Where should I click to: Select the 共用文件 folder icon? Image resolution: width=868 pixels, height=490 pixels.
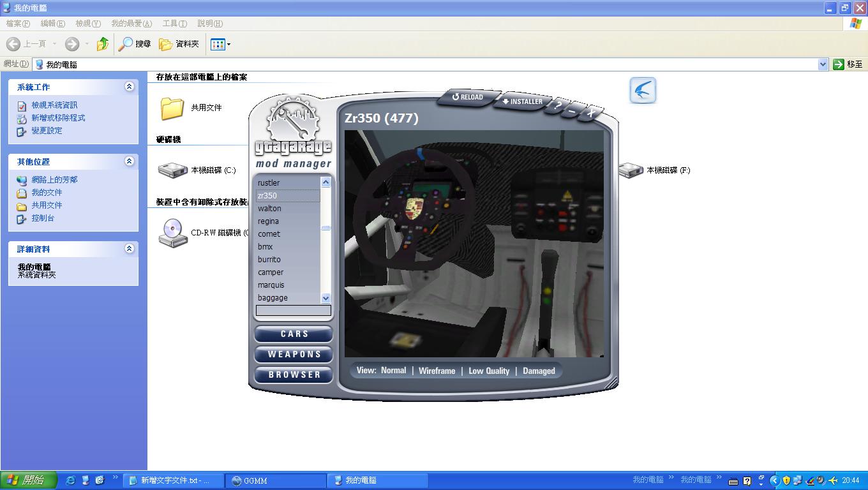click(x=172, y=108)
